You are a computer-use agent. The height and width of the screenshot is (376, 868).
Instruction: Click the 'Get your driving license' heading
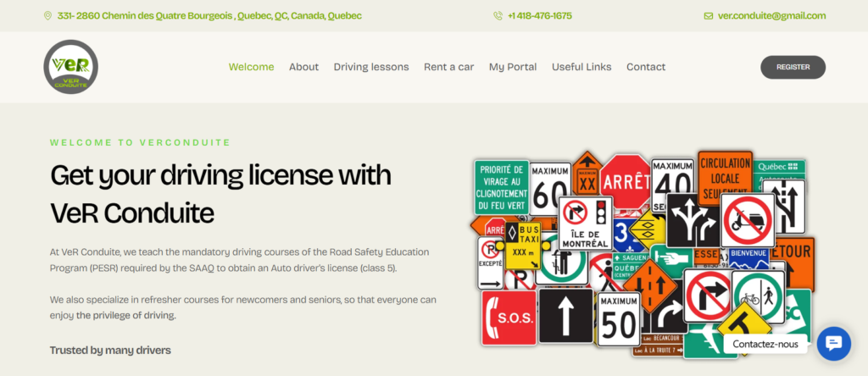[220, 194]
